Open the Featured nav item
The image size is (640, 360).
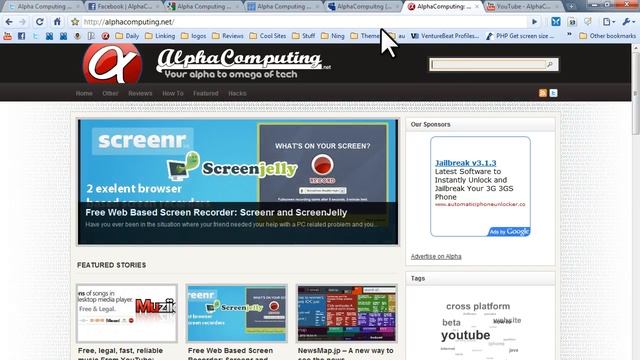(x=206, y=93)
